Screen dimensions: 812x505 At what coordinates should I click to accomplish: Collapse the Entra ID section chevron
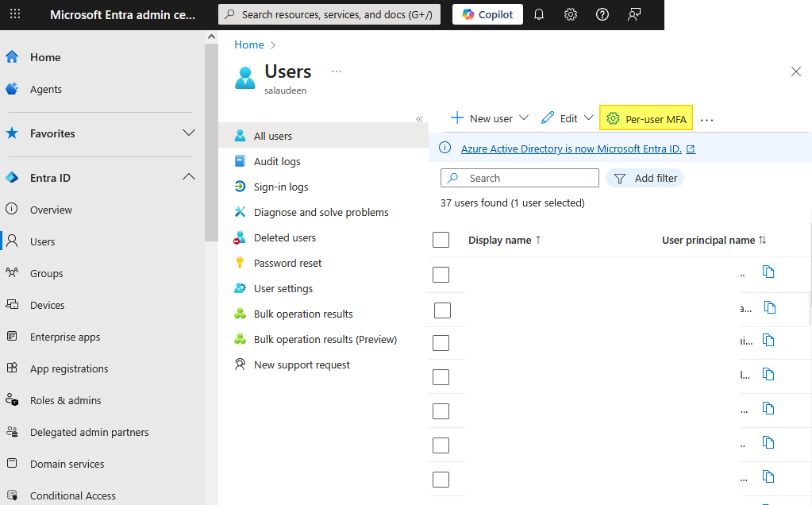coord(188,177)
